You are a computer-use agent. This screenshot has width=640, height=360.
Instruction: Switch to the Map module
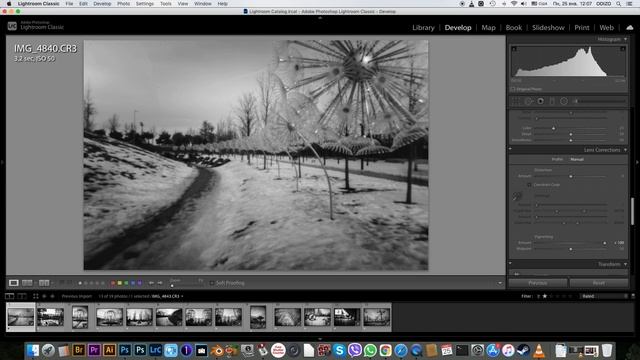[x=488, y=28]
